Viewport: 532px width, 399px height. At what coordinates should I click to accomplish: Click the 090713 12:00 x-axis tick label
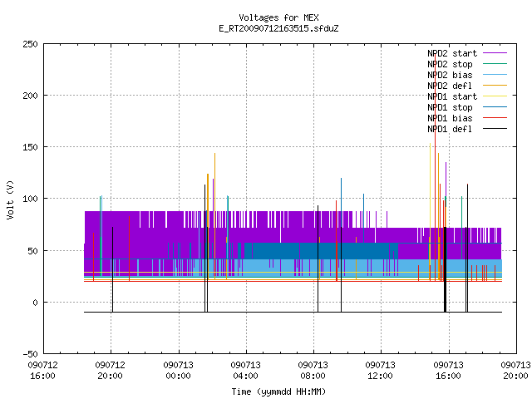click(381, 370)
